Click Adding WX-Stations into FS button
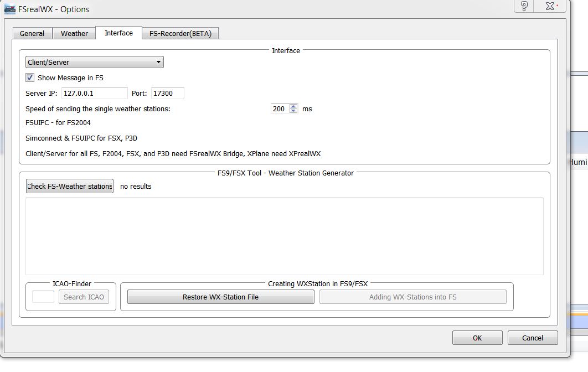The height and width of the screenshot is (372, 588). click(413, 297)
